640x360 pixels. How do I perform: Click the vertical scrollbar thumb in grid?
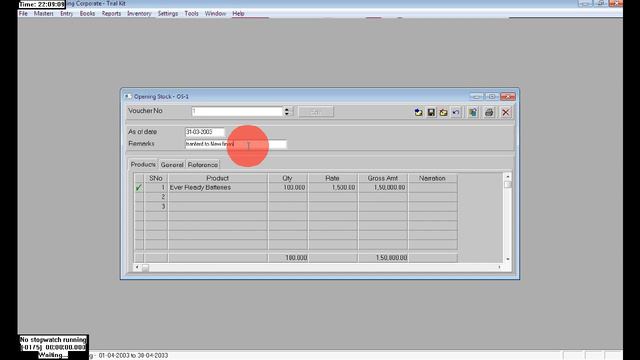click(x=508, y=184)
